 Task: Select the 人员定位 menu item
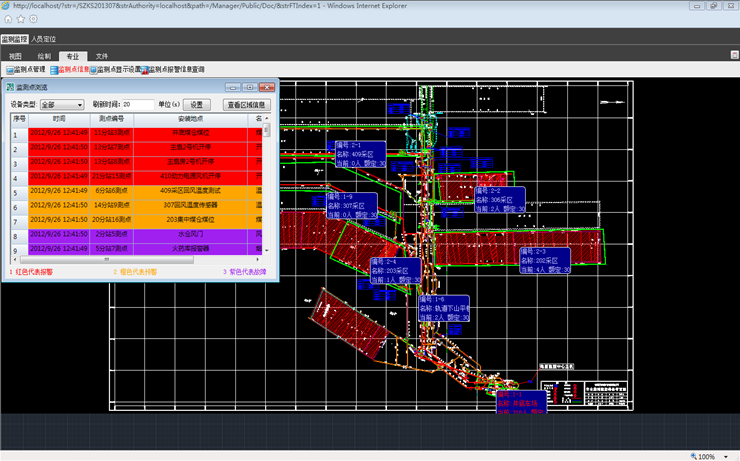click(44, 38)
